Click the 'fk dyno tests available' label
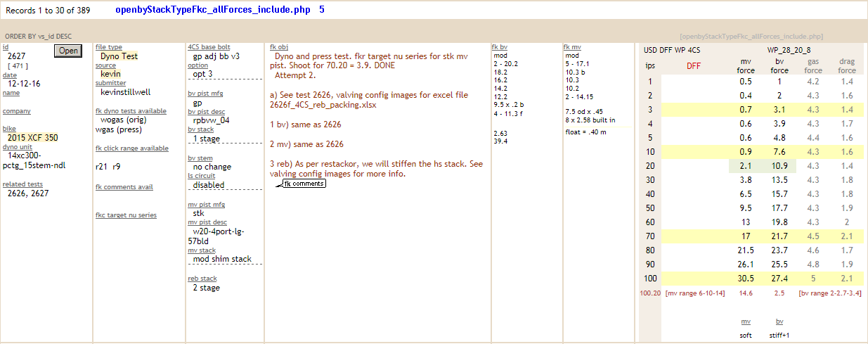 point(131,111)
